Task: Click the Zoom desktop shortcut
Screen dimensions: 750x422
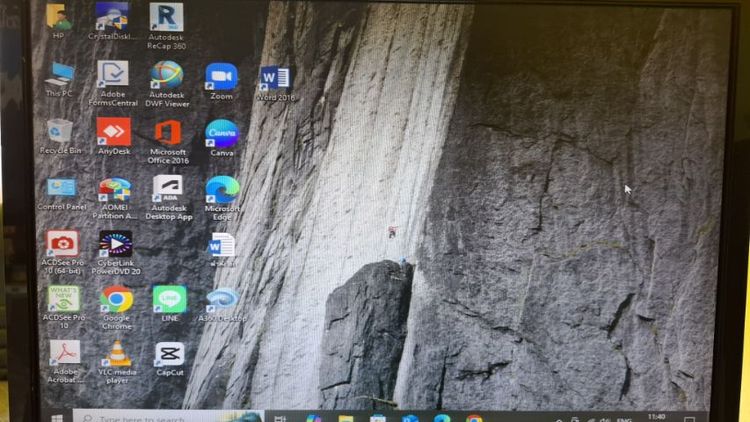Action: [221, 80]
